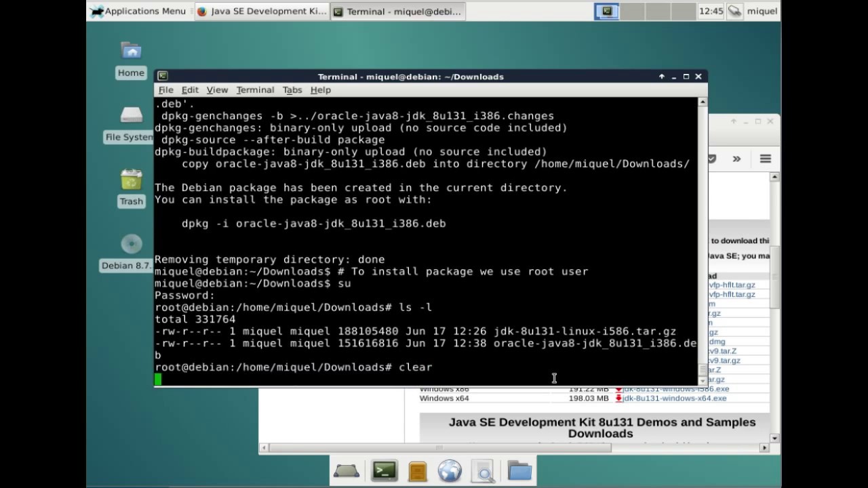The width and height of the screenshot is (868, 488).
Task: Expand Firefox toolbar overflow chevron
Action: (736, 159)
